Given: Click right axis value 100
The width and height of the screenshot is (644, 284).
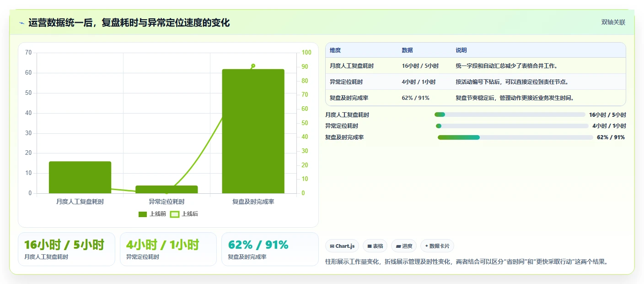Looking at the screenshot, I should click(x=306, y=53).
